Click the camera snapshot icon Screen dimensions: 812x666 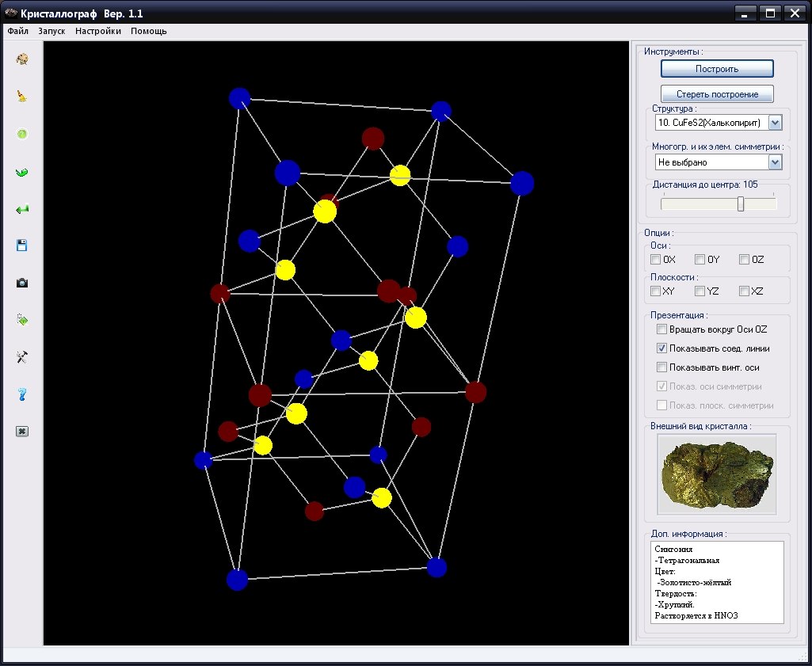[x=21, y=283]
